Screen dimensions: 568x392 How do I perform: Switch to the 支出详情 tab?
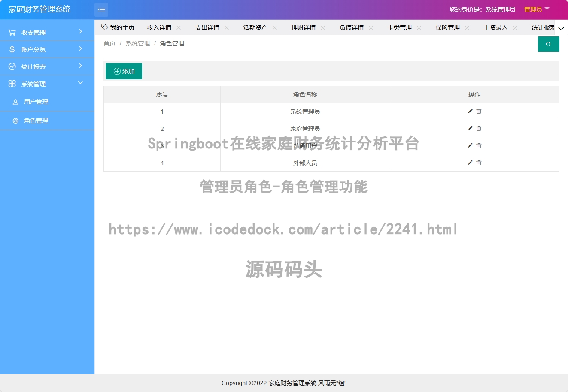pyautogui.click(x=207, y=27)
